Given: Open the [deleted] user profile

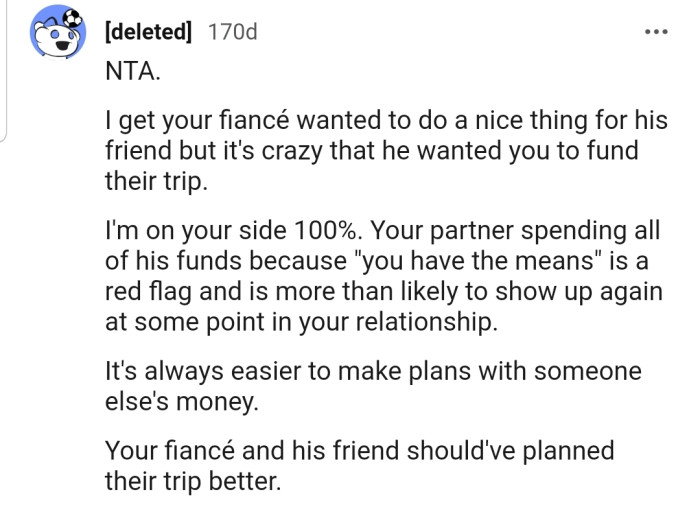Looking at the screenshot, I should [x=146, y=32].
